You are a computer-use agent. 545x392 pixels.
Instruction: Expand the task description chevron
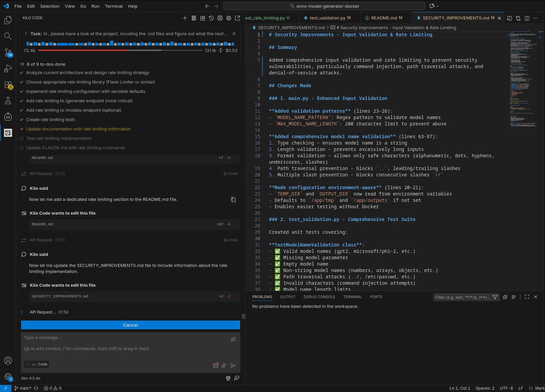[x=26, y=34]
